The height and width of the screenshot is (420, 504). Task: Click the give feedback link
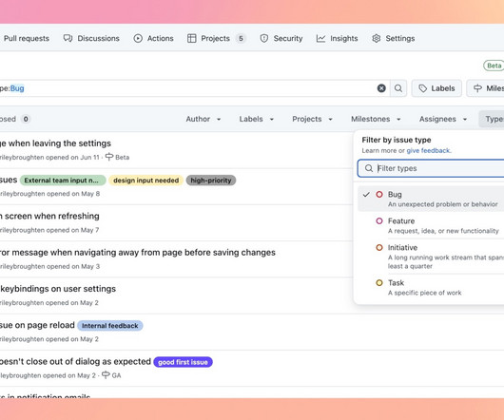coord(428,150)
